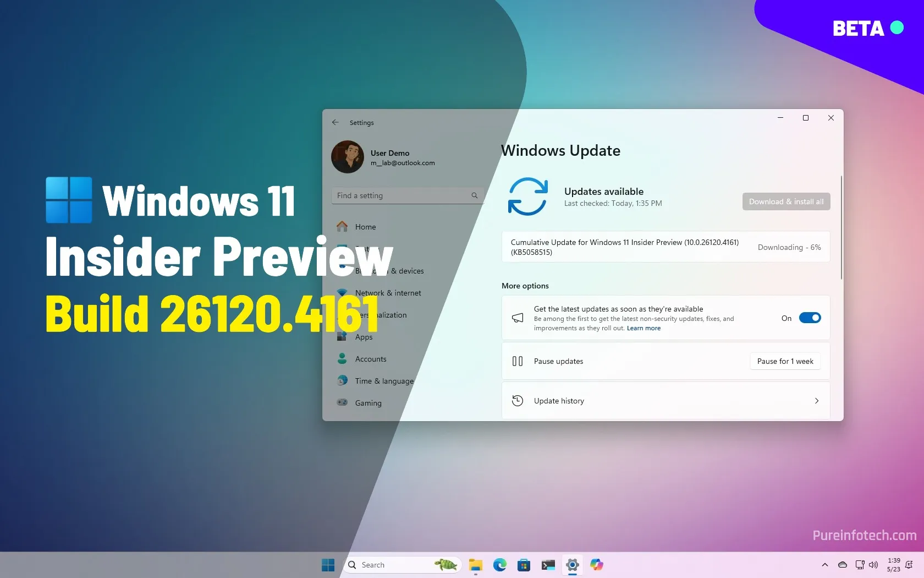This screenshot has height=578, width=924.
Task: Click the Home house icon
Action: coord(342,226)
